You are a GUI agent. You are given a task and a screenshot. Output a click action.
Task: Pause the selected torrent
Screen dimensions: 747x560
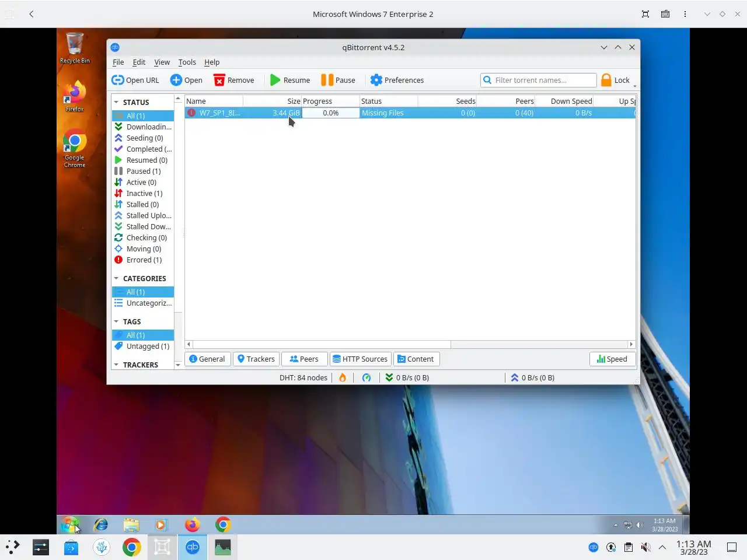(338, 80)
